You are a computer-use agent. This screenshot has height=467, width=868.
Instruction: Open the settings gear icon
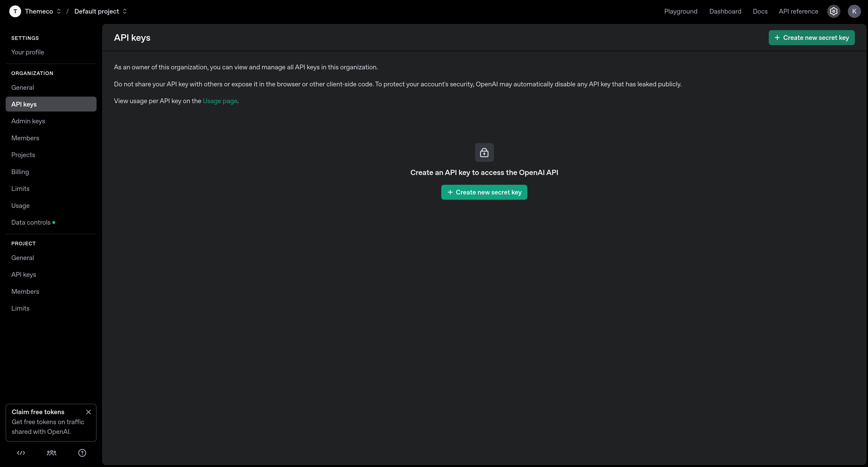834,11
